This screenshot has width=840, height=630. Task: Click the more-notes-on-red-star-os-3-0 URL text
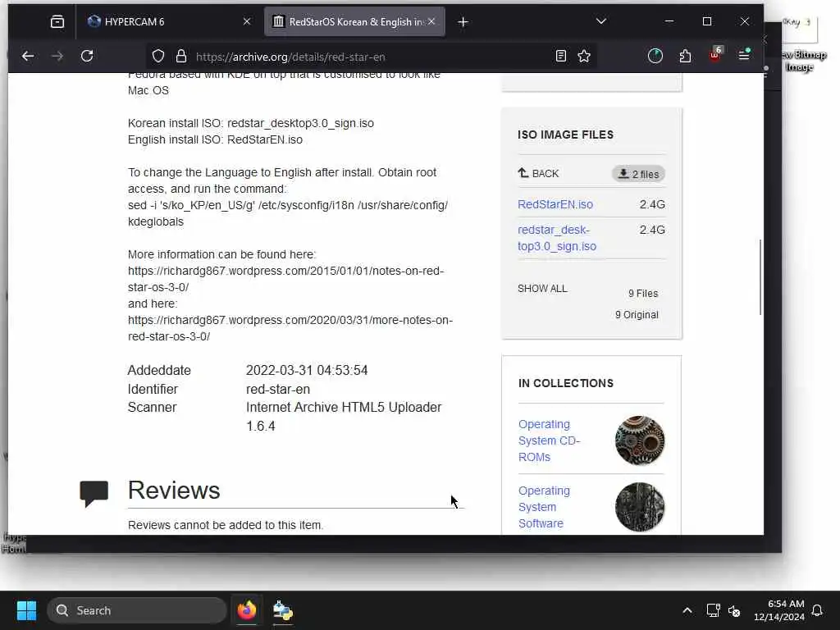[290, 328]
